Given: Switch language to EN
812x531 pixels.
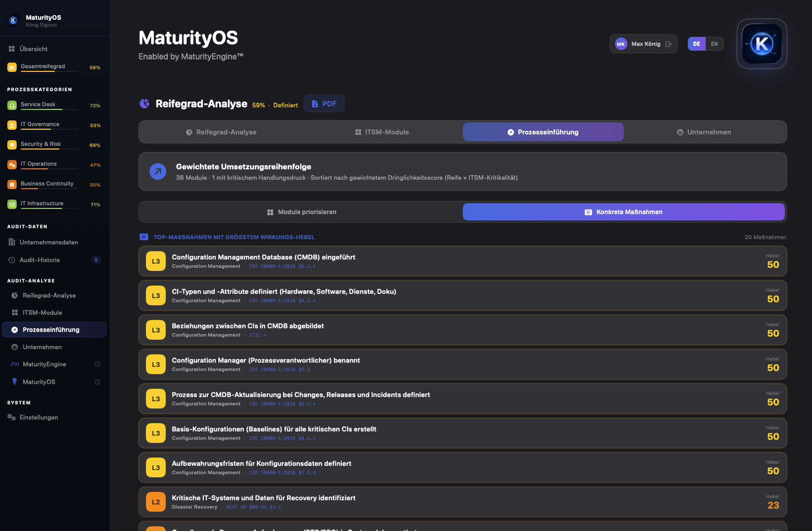Looking at the screenshot, I should tap(715, 44).
